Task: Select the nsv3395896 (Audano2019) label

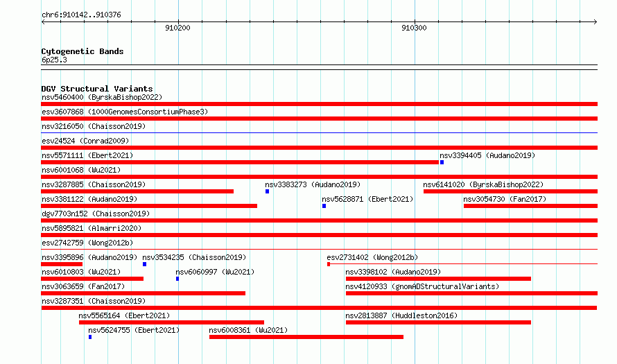Action: click(x=89, y=257)
